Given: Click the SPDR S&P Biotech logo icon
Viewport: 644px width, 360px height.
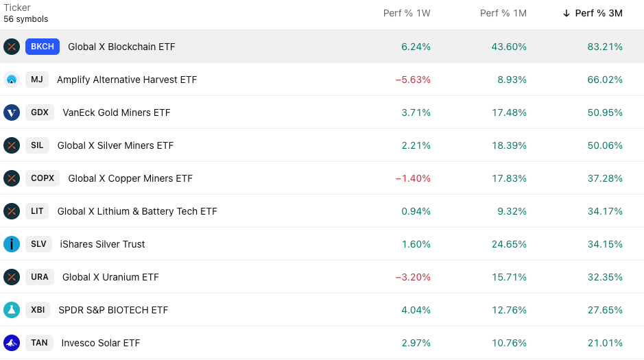Looking at the screenshot, I should pos(12,310).
